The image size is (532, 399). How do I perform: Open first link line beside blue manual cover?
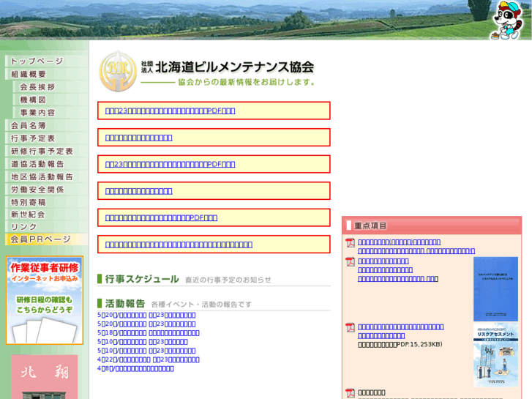point(383,261)
